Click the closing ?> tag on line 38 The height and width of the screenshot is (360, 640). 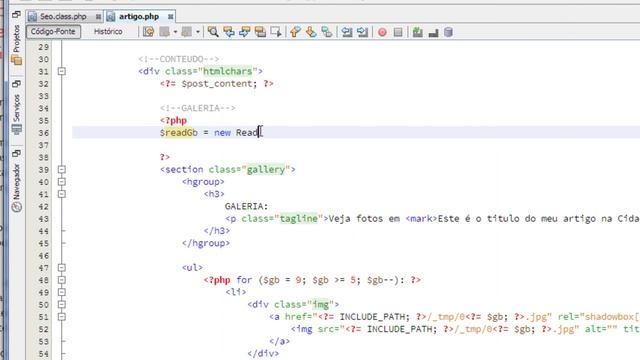point(165,157)
